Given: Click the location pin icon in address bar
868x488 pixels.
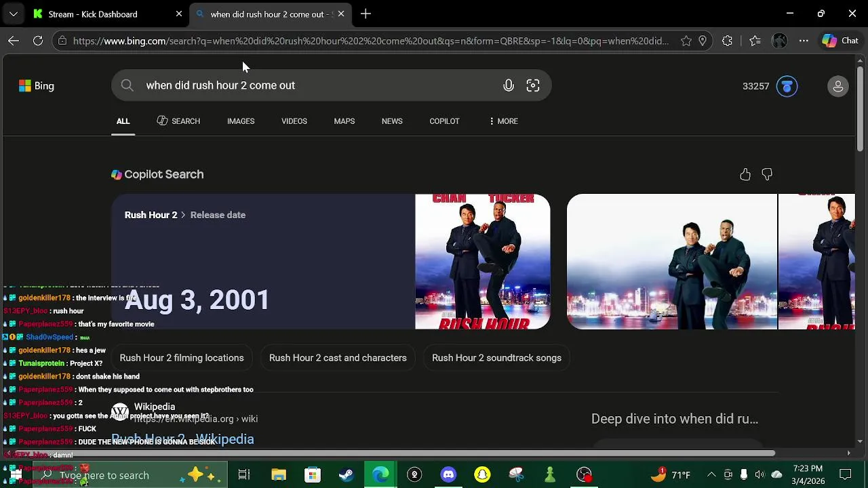Looking at the screenshot, I should [x=703, y=41].
